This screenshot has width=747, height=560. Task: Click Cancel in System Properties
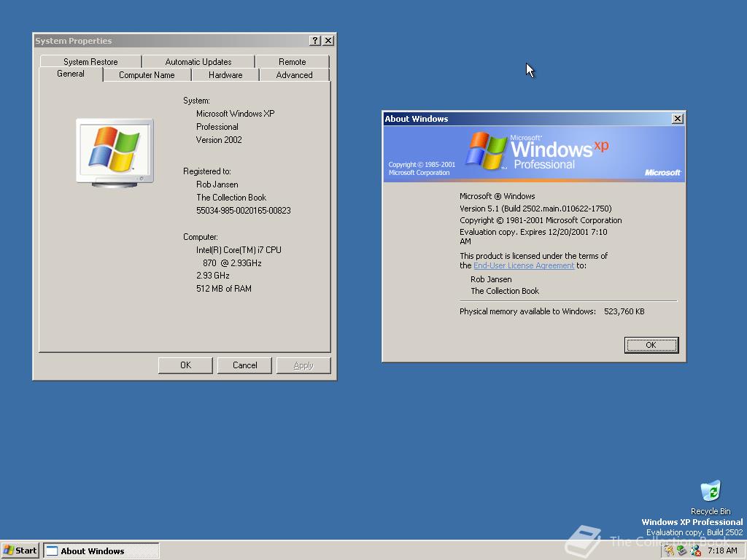pyautogui.click(x=244, y=365)
